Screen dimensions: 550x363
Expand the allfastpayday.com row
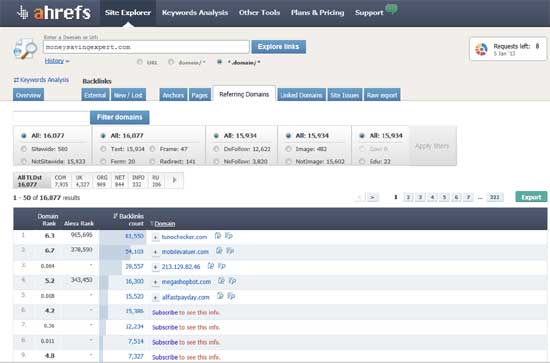click(x=155, y=298)
